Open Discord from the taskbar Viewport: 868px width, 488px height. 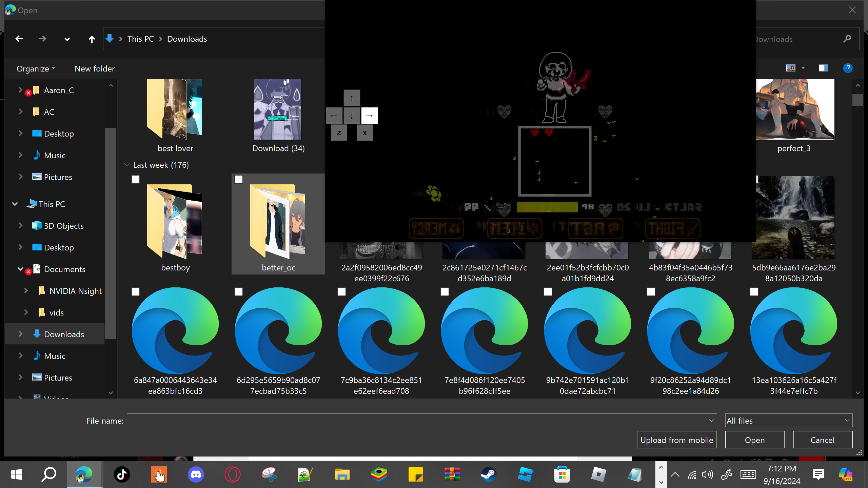[196, 474]
